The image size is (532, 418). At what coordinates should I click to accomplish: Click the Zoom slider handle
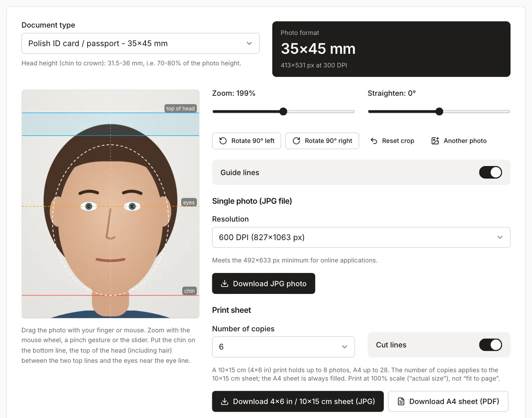point(283,111)
